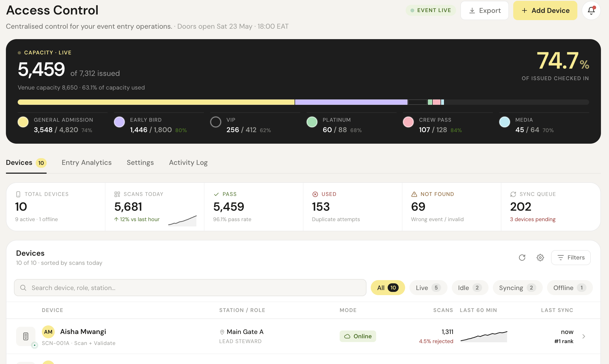Image resolution: width=609 pixels, height=364 pixels.
Task: Click the VIP dark swatch
Action: (216, 122)
